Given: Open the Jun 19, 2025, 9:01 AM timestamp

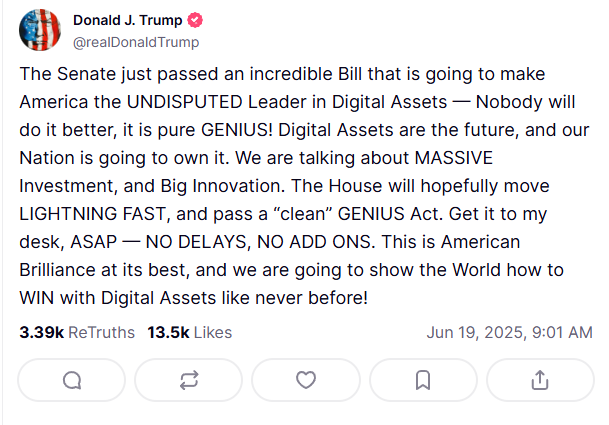Looking at the screenshot, I should tap(509, 333).
